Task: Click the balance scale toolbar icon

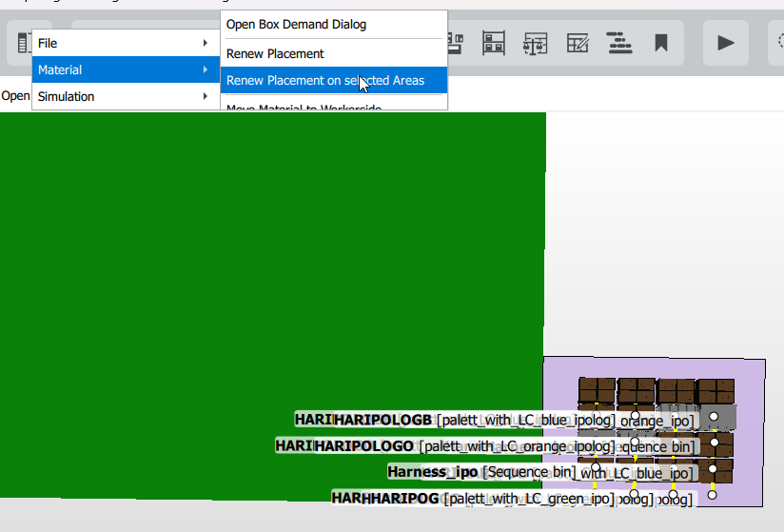Action: coord(536,43)
